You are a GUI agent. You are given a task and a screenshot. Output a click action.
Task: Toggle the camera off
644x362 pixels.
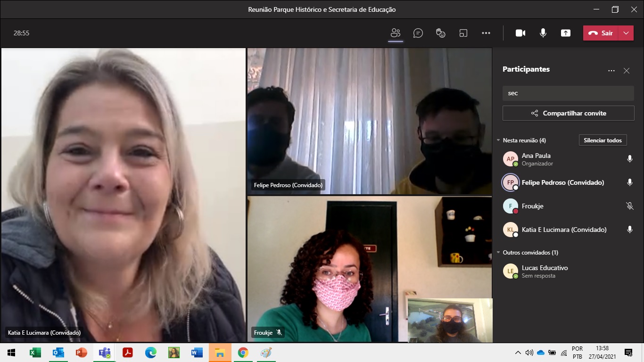[x=520, y=33]
